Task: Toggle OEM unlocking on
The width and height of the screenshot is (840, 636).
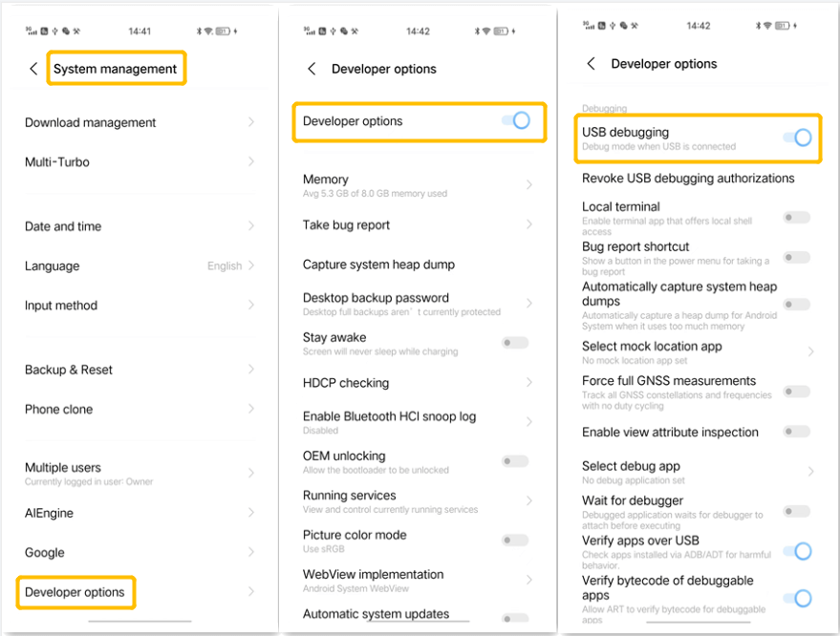Action: pyautogui.click(x=515, y=461)
